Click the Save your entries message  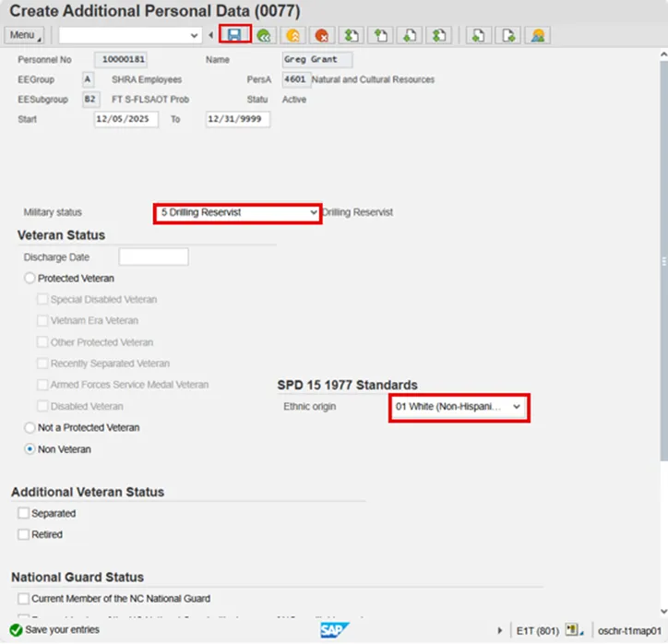point(62,629)
